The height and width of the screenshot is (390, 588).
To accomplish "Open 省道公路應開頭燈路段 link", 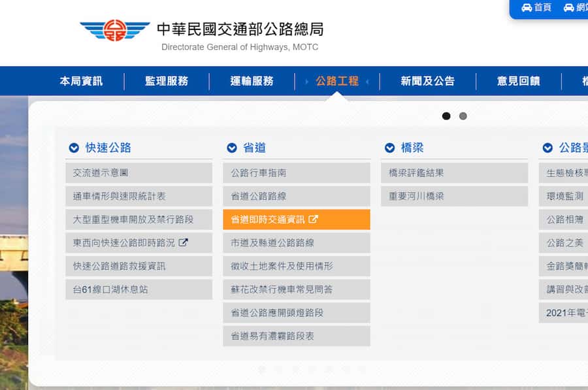I will 297,312.
